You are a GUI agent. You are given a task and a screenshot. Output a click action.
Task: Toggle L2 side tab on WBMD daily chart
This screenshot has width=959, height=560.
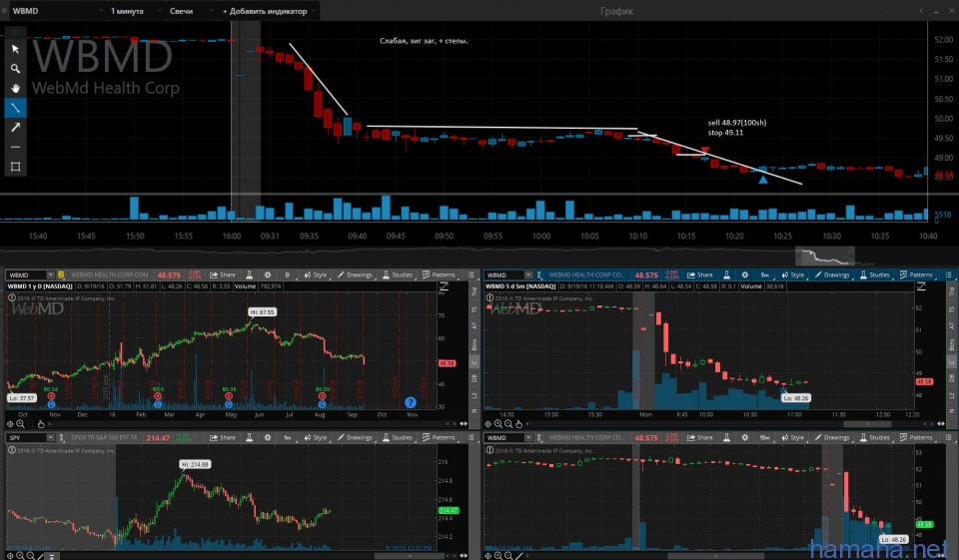(x=474, y=395)
